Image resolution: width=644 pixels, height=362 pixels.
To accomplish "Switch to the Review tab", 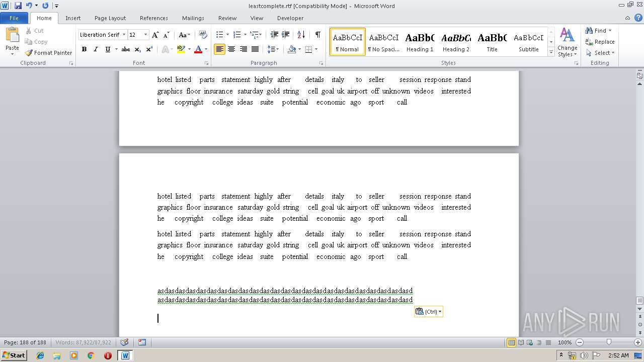I will pos(227,18).
